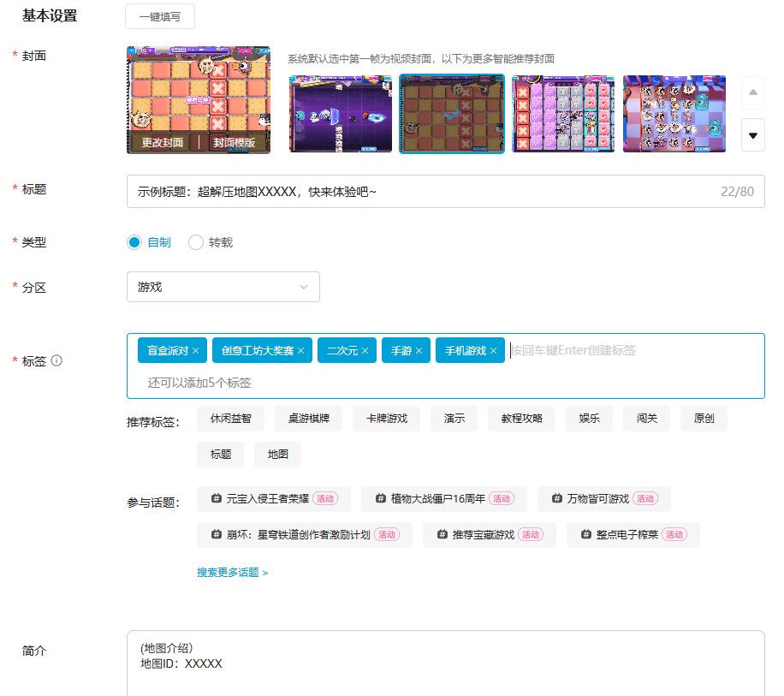The height and width of the screenshot is (696, 784).
Task: Remove the 手游 tag
Action: point(419,351)
